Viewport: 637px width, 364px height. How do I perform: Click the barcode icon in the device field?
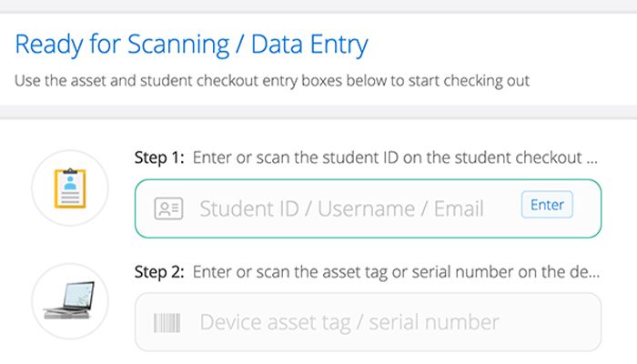(x=168, y=322)
